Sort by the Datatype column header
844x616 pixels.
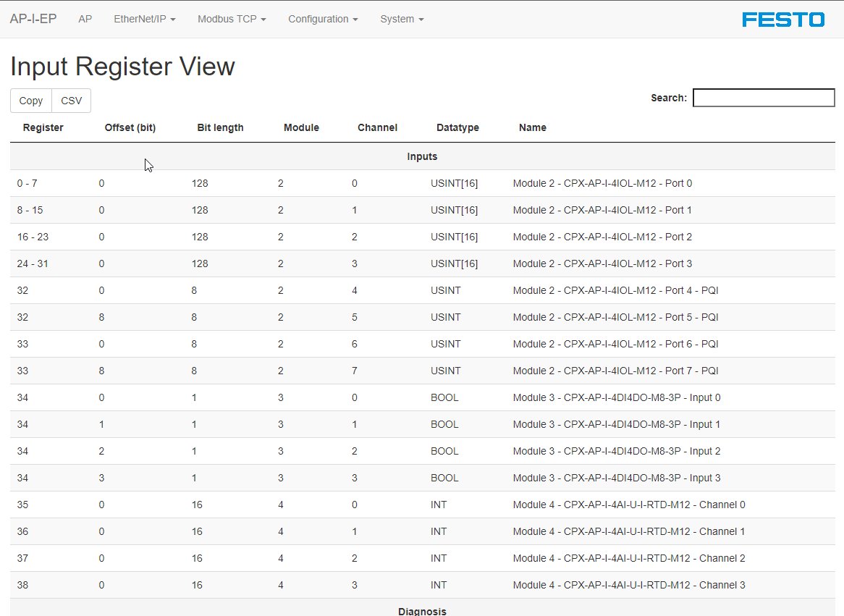point(457,127)
